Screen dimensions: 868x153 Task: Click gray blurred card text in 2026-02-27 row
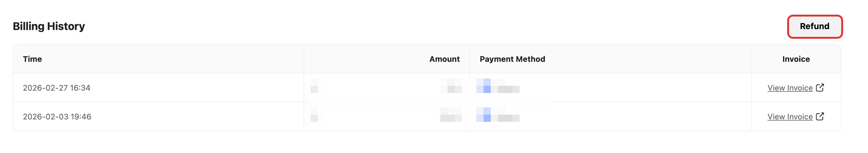click(x=508, y=89)
